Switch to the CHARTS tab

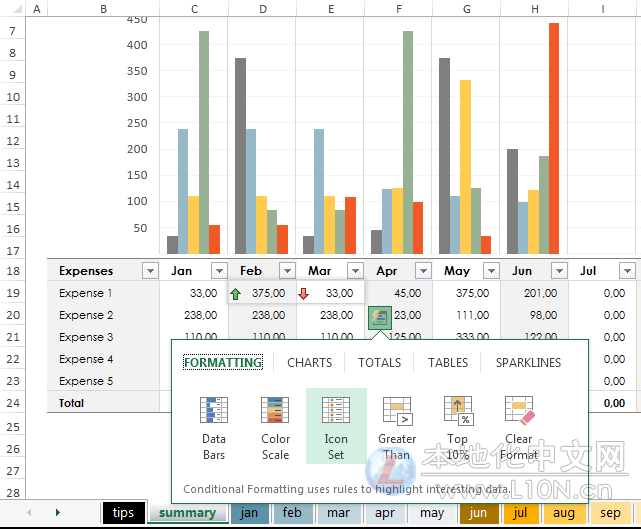click(310, 363)
